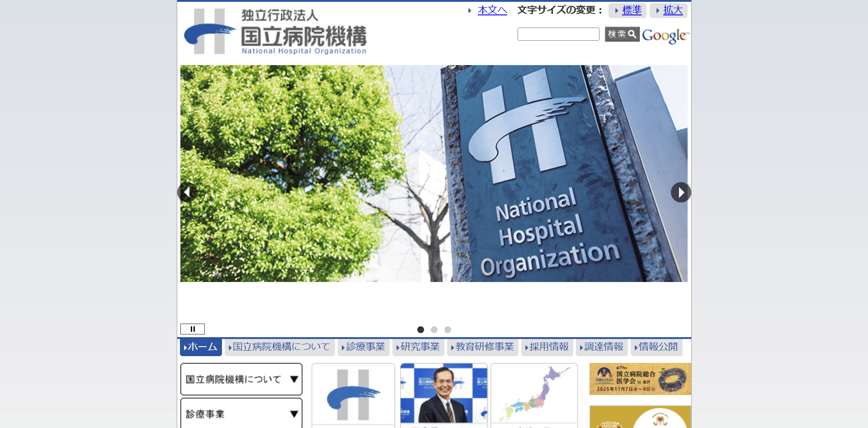868x428 pixels.
Task: Open the 採用情報 menu item
Action: pyautogui.click(x=547, y=347)
